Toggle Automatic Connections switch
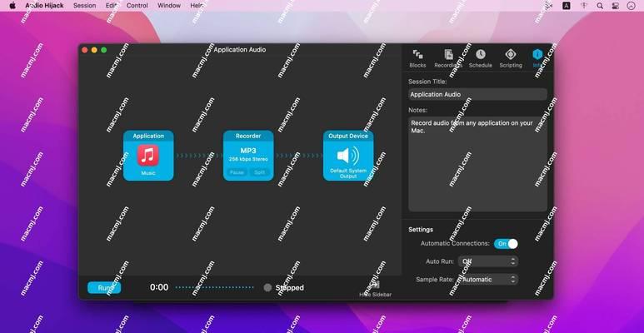644x333 pixels. click(506, 243)
